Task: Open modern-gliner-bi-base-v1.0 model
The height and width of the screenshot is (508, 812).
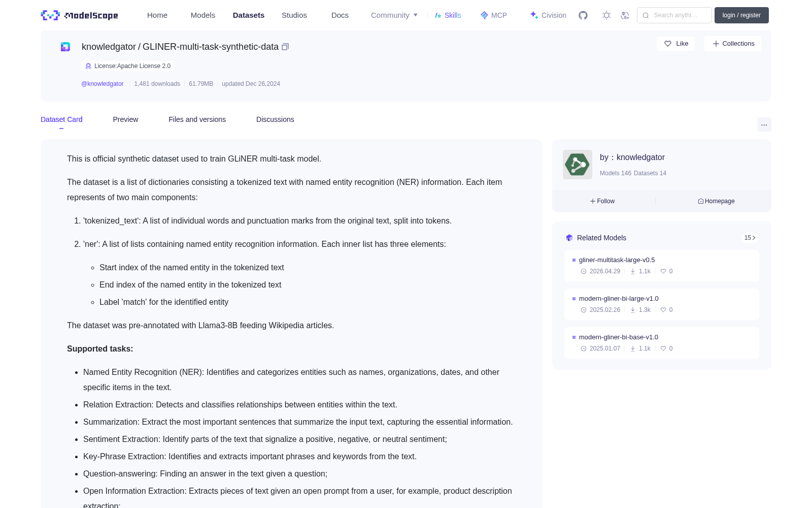Action: [619, 337]
